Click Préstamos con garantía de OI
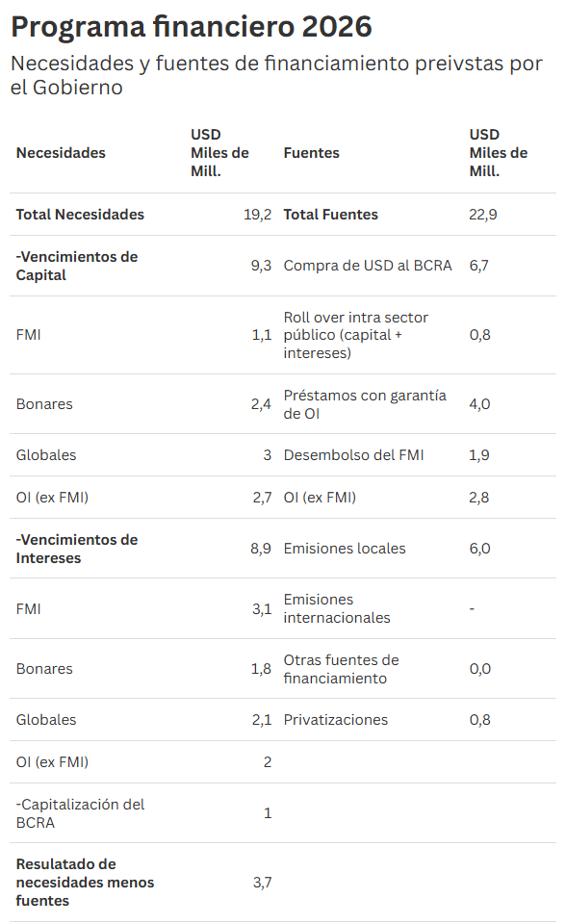Viewport: 566px width, 924px height. pos(365,404)
